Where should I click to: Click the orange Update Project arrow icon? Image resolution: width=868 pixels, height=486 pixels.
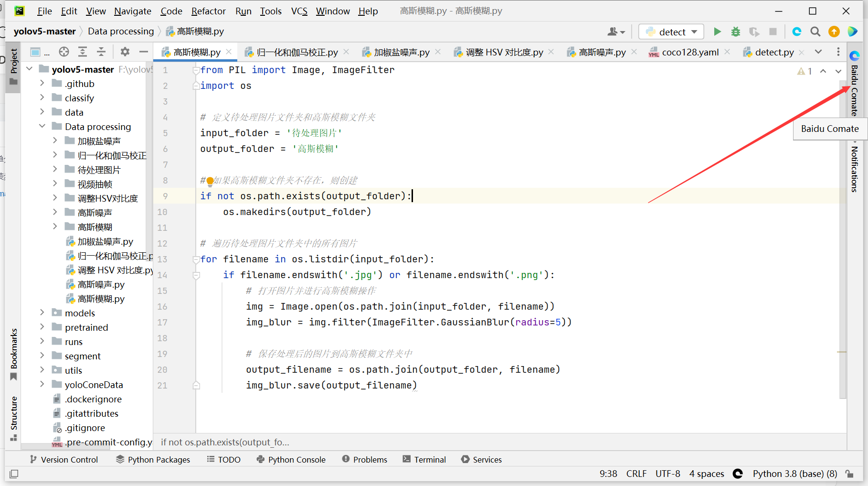(x=834, y=32)
